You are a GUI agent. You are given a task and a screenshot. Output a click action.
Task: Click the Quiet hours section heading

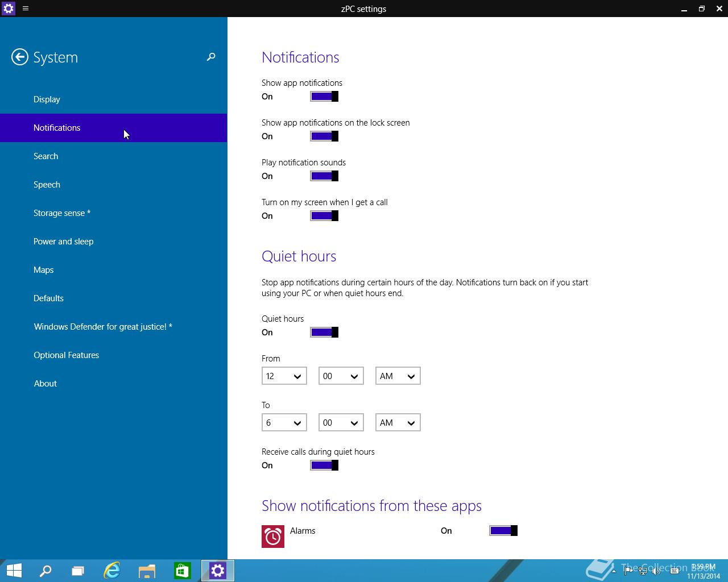[x=299, y=256]
